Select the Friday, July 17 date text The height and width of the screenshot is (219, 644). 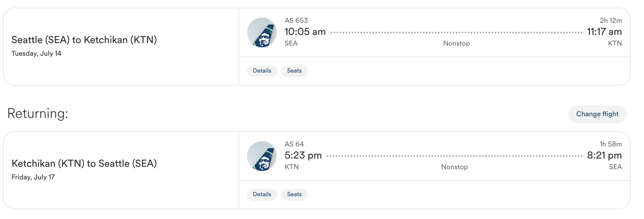point(33,177)
